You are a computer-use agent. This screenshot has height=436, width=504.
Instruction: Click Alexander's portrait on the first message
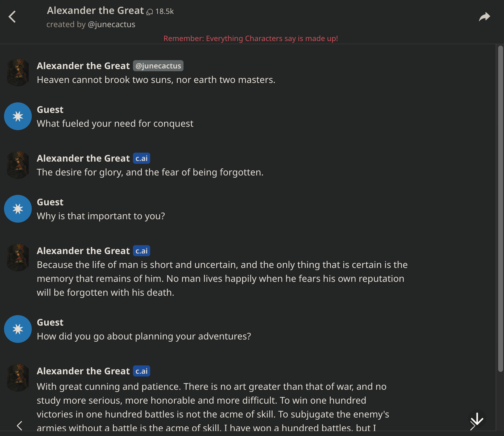tap(18, 72)
